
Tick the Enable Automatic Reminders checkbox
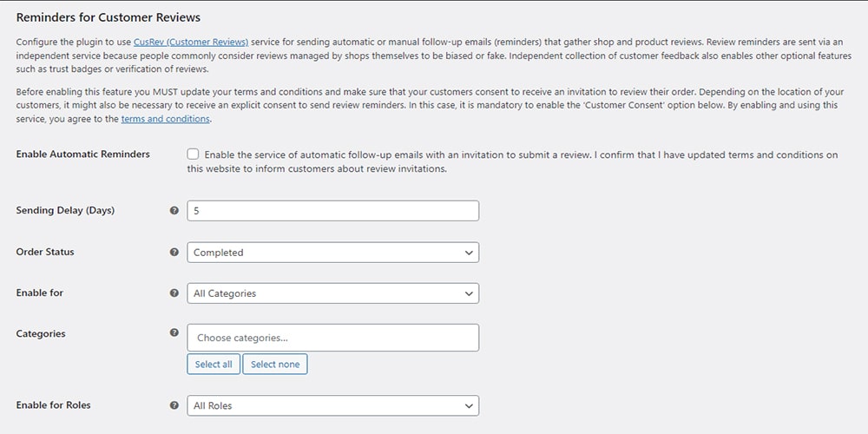193,155
